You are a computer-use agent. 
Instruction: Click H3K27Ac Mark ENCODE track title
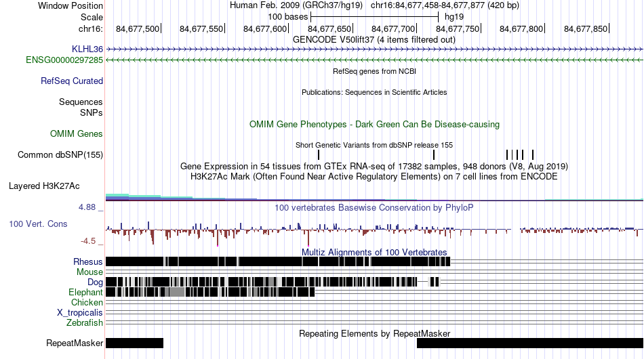pos(374,176)
